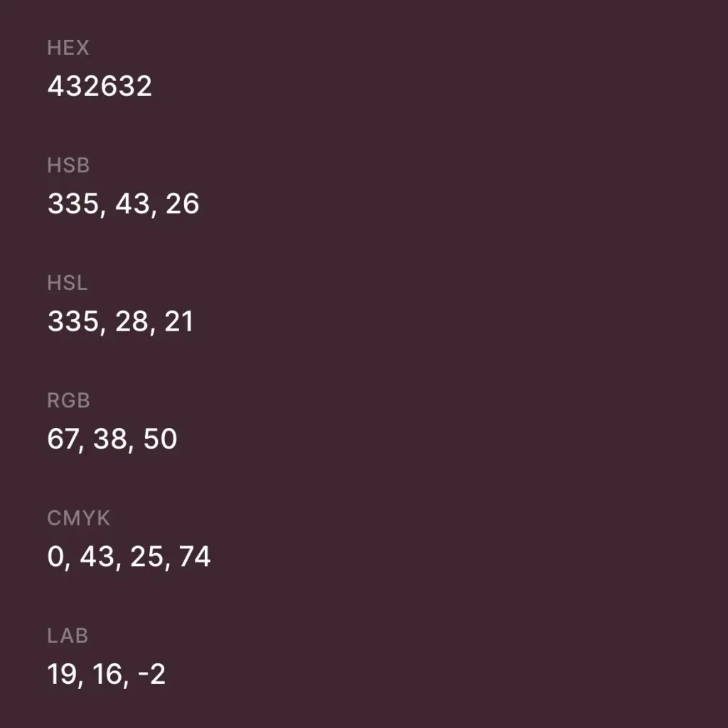The width and height of the screenshot is (728, 728).
Task: Click the cyan component 0 in CMYK
Action: coord(55,556)
